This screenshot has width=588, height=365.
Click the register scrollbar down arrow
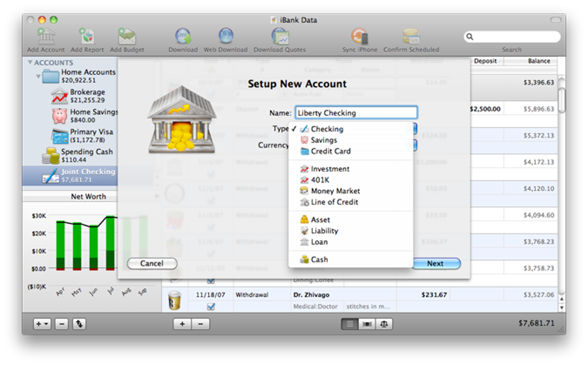[x=561, y=307]
